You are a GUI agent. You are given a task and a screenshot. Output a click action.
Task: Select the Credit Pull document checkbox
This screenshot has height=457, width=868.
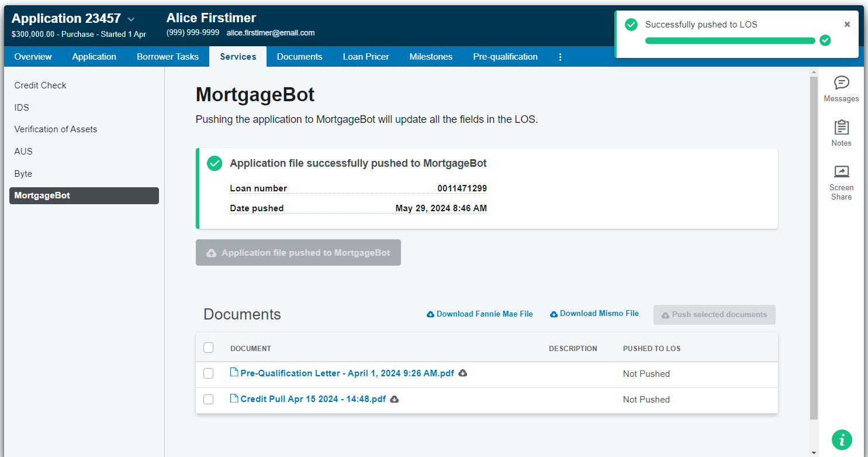[x=209, y=399]
